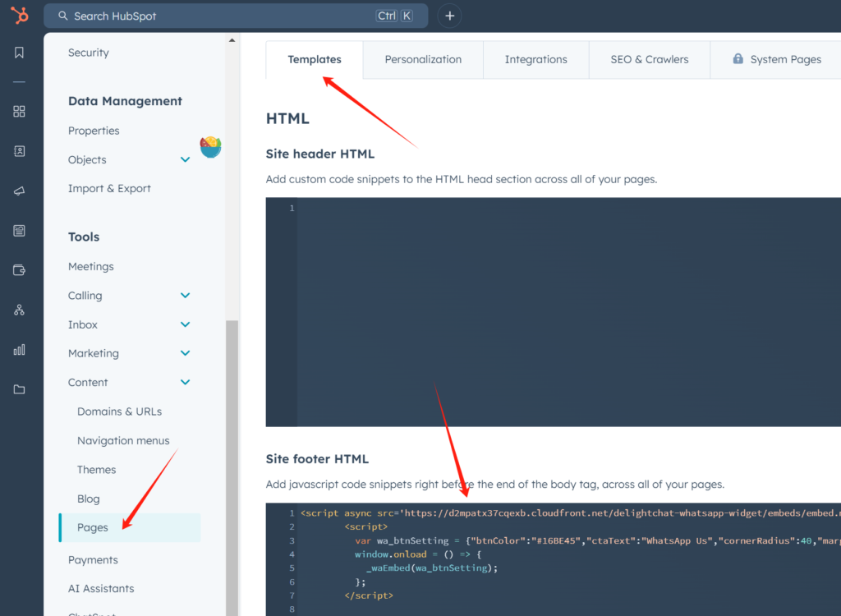Viewport: 841px width, 616px height.
Task: Open the Marketing megaphone icon
Action: [x=19, y=191]
